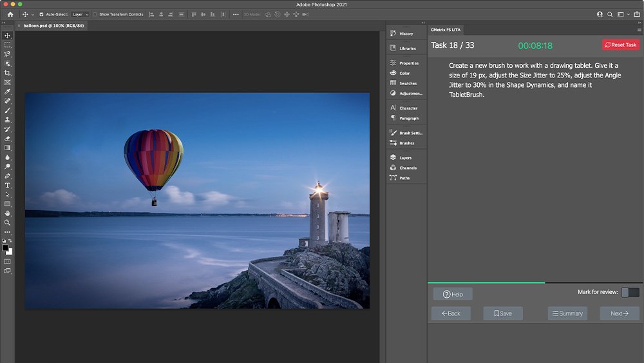
Task: Click the Home icon in options bar
Action: point(10,14)
